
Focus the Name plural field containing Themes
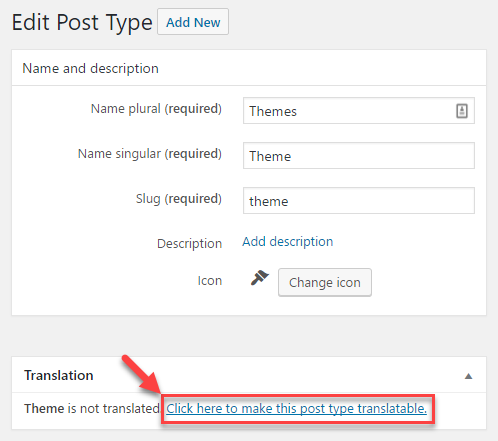(359, 111)
